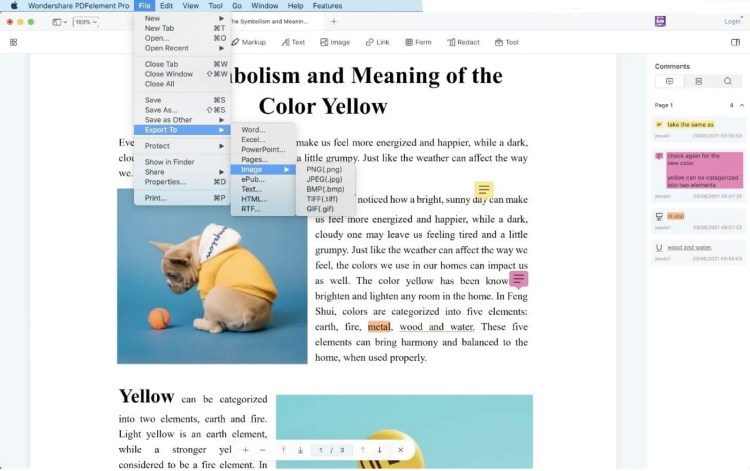
Task: Select the 'in otal' highlight comment
Action: (x=698, y=221)
